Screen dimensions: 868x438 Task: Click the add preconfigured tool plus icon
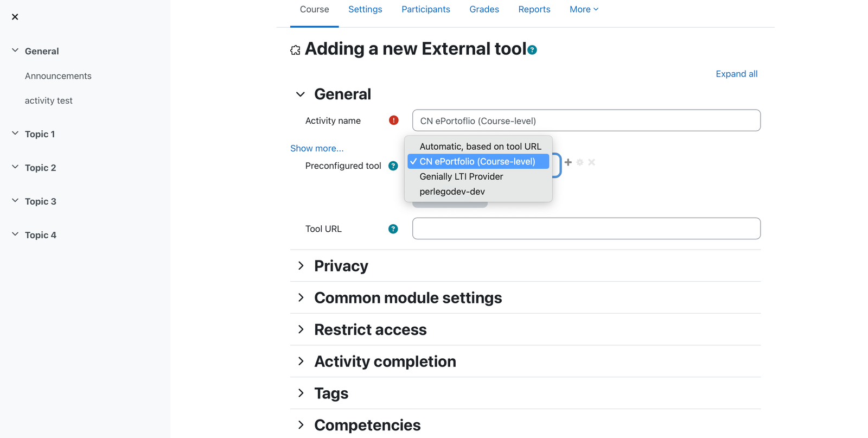click(568, 162)
